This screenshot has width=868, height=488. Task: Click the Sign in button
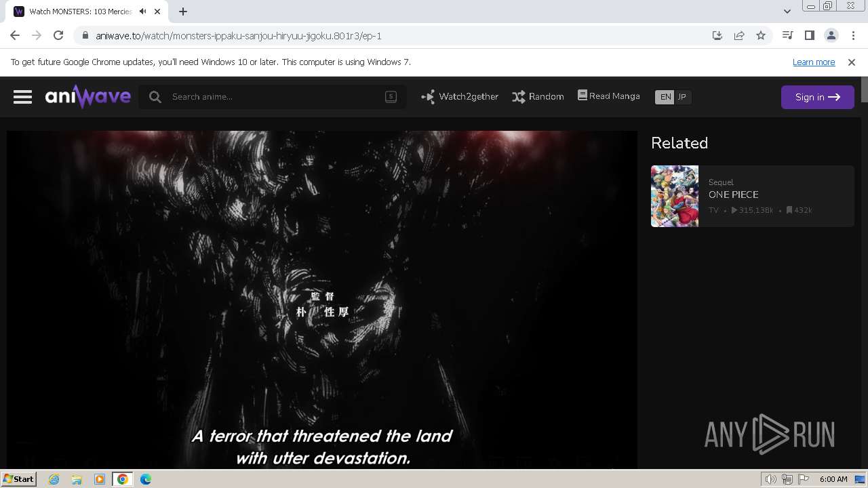817,97
